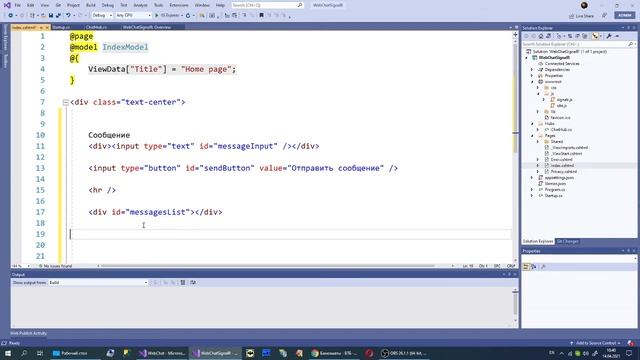The width and height of the screenshot is (640, 360).
Task: Click the Save All toolbar icon
Action: point(58,16)
